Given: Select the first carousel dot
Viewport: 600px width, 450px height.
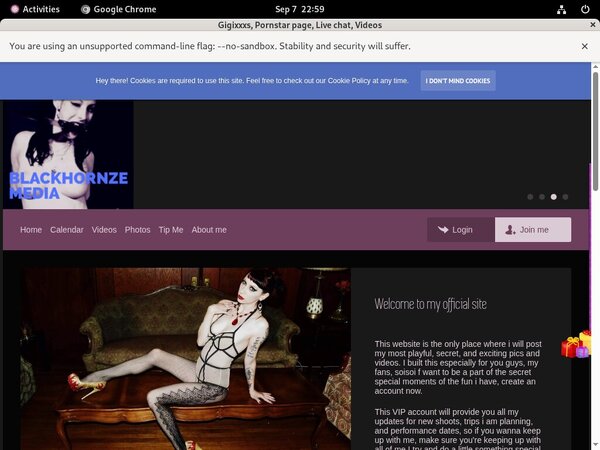Looking at the screenshot, I should (x=529, y=197).
